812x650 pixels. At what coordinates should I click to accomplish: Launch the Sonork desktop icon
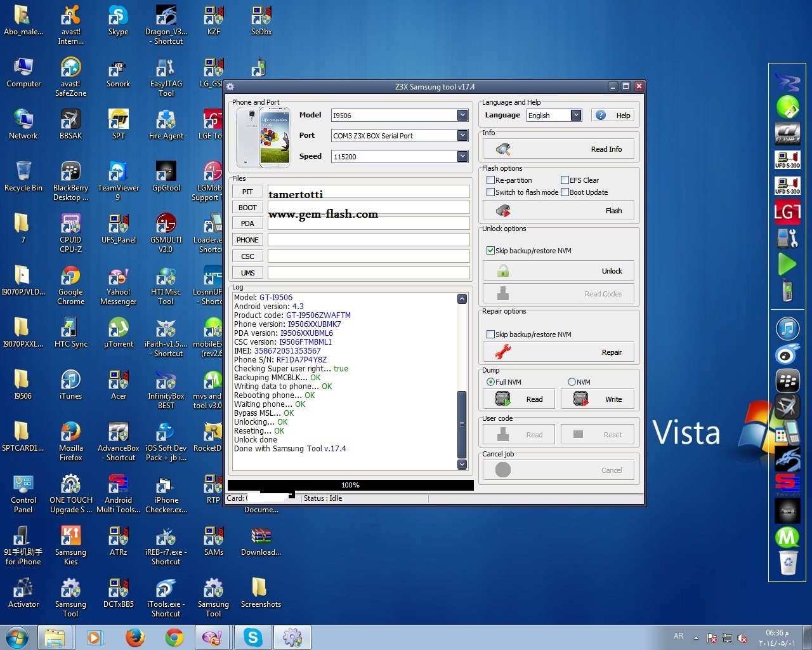(118, 72)
